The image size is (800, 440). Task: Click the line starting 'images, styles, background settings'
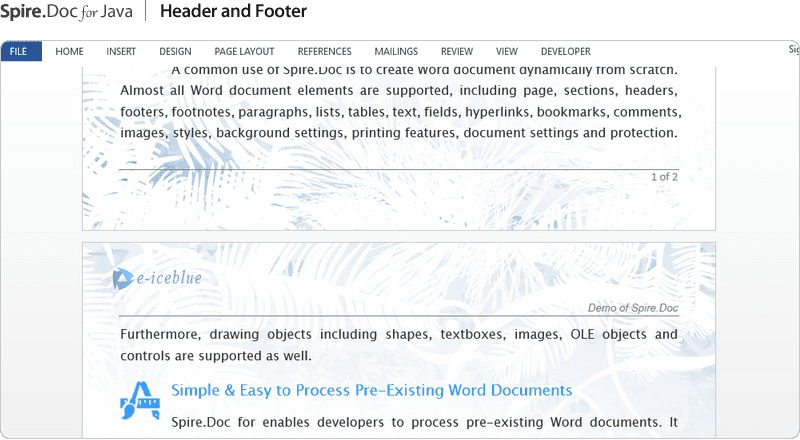coord(399,133)
